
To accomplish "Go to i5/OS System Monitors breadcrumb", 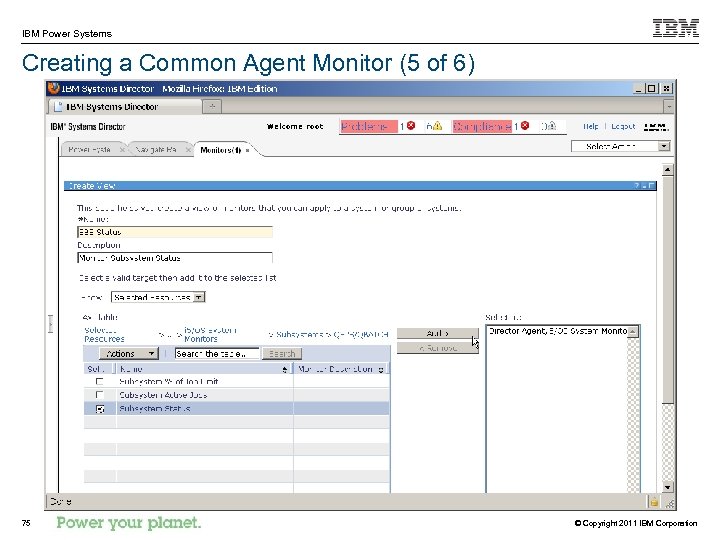I will coord(210,334).
